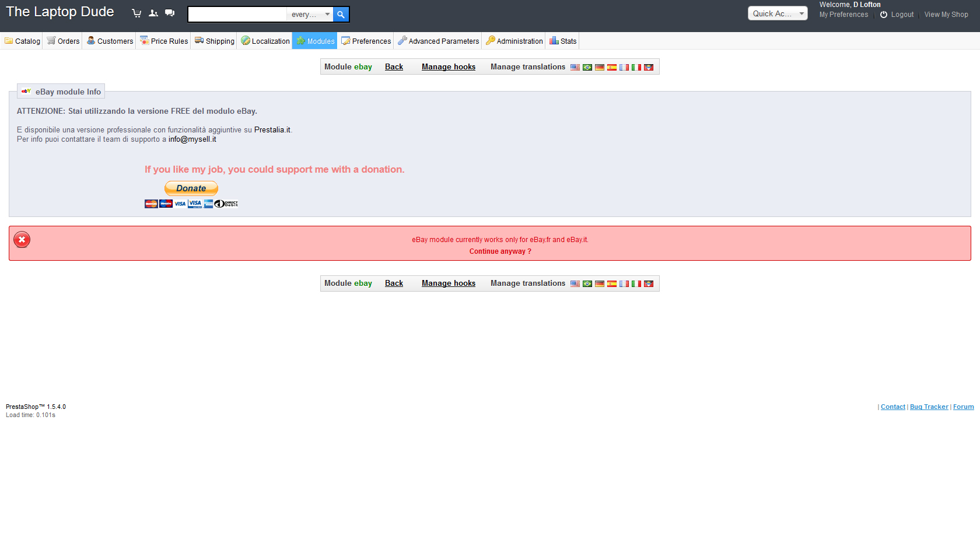Click Back in upper module bar
Screen dimensions: 980x553
(394, 67)
